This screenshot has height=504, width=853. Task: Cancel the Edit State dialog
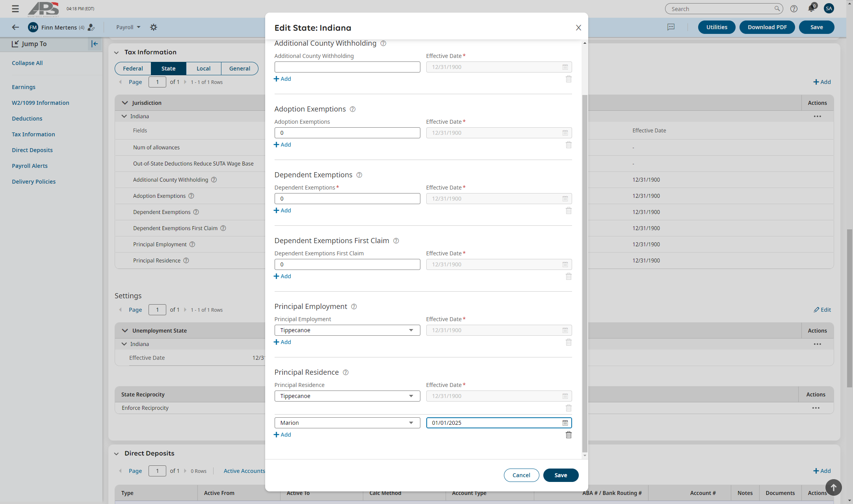tap(521, 475)
